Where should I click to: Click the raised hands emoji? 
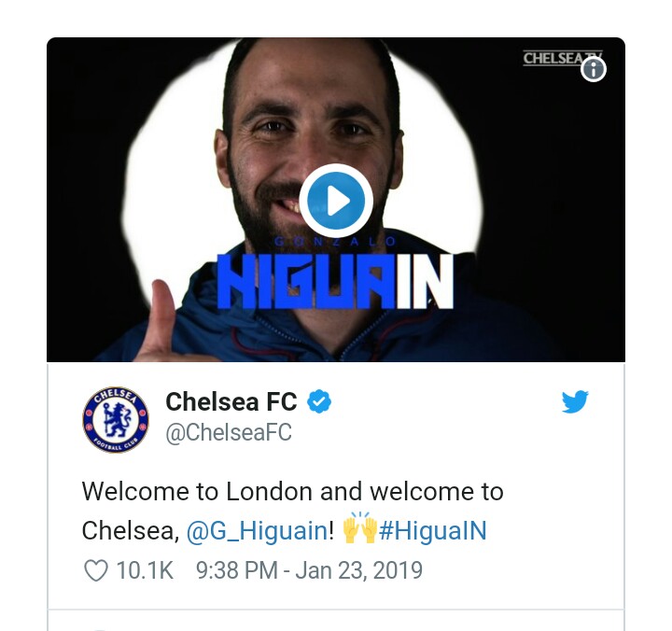(359, 530)
